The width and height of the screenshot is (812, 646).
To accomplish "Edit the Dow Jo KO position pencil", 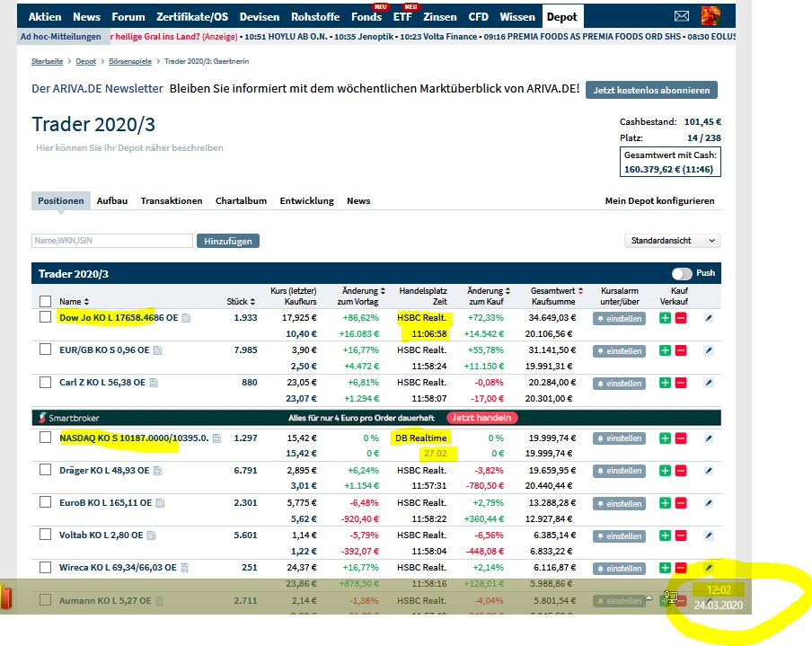I will [x=709, y=318].
